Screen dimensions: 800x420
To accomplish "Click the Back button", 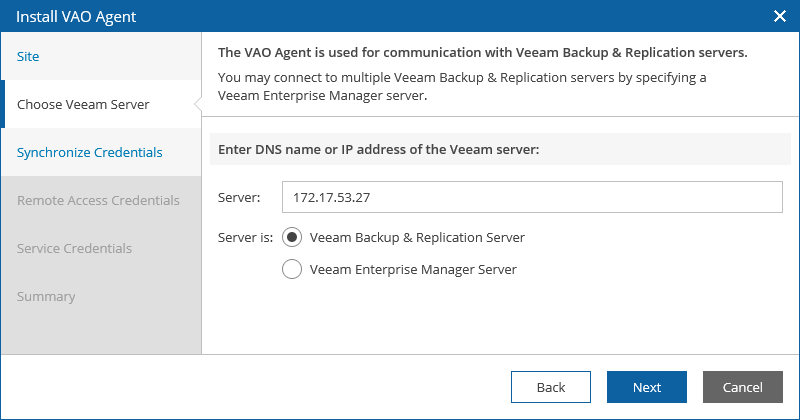I will point(551,387).
